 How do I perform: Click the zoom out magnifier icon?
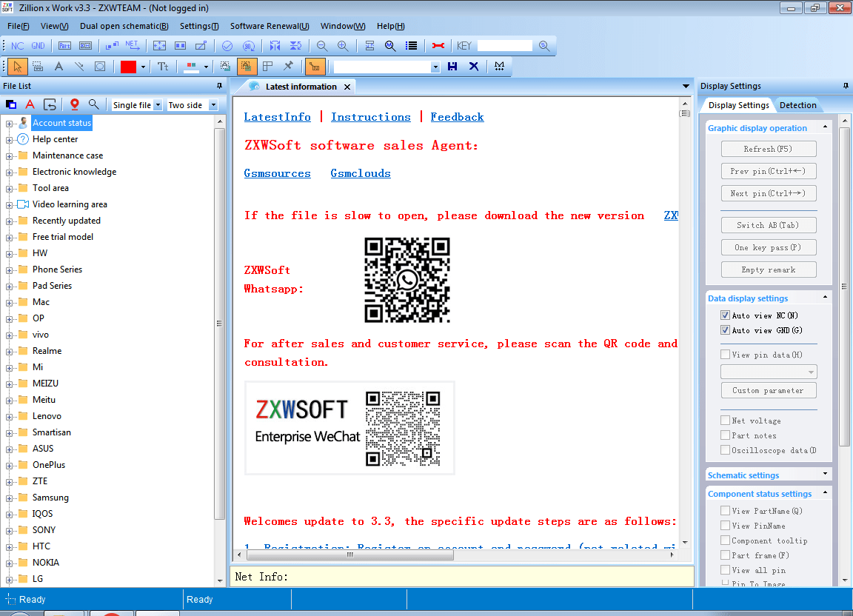pos(322,46)
